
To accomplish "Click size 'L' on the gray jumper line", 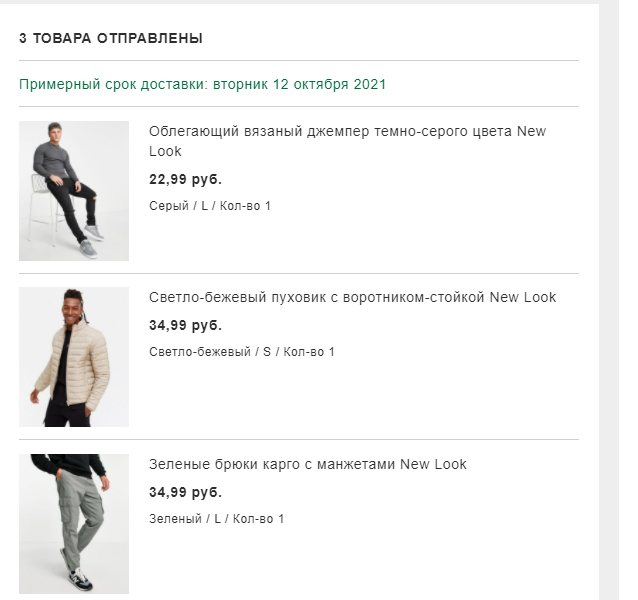I will (x=205, y=206).
